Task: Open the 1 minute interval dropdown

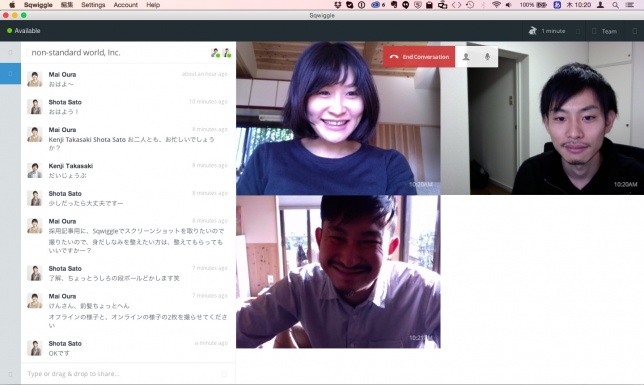Action: (553, 31)
